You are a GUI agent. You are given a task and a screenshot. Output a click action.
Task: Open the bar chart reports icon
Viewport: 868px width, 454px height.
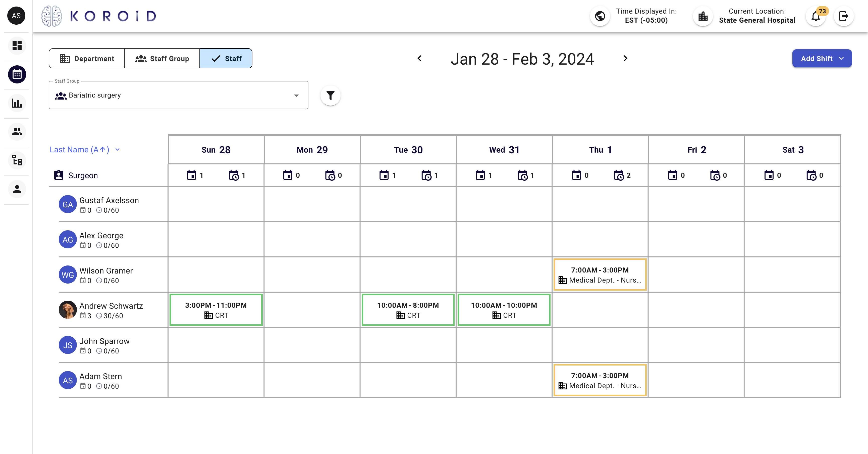[17, 103]
